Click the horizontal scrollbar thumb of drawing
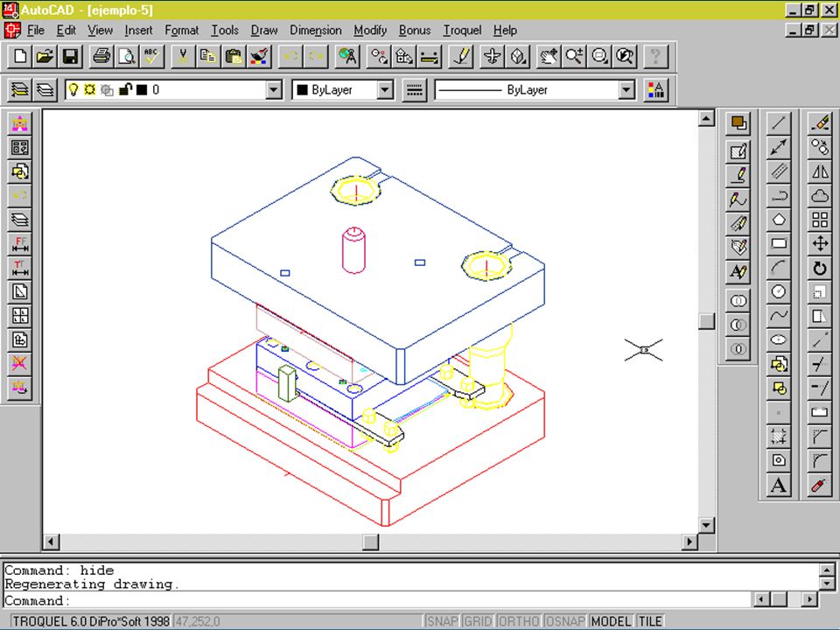 point(370,542)
